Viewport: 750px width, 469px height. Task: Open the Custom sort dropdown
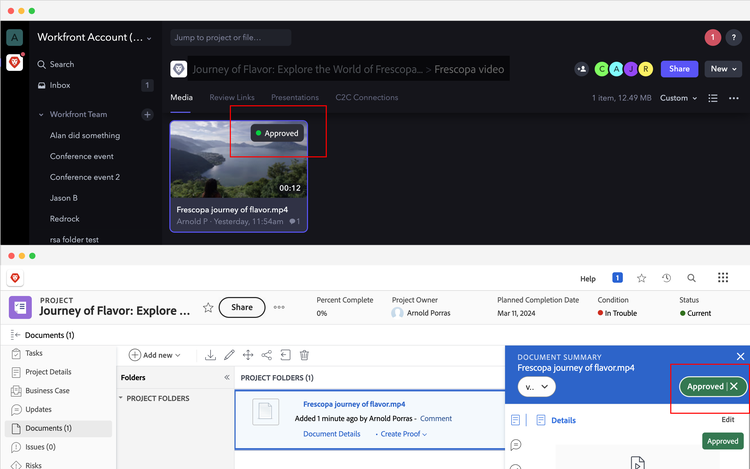click(679, 98)
